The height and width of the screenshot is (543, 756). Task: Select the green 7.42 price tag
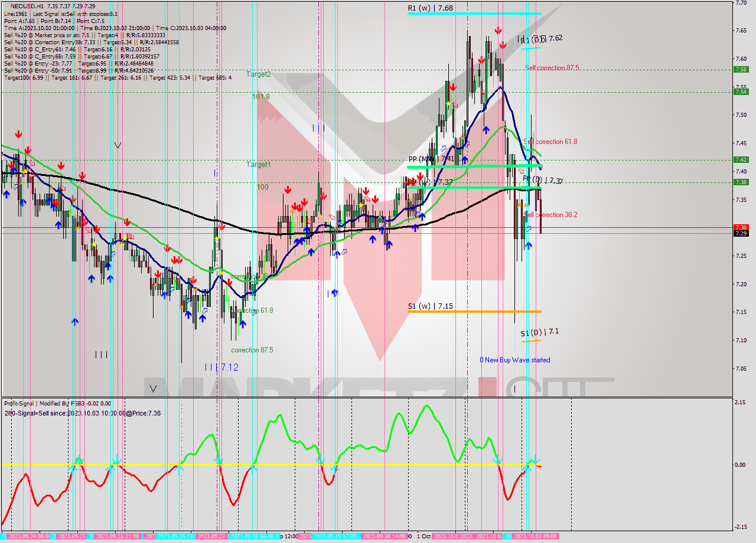741,159
